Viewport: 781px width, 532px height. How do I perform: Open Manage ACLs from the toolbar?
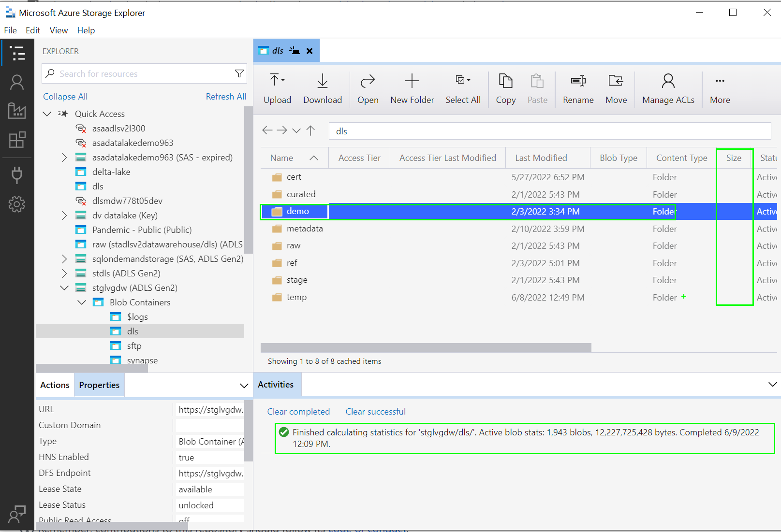(x=668, y=89)
